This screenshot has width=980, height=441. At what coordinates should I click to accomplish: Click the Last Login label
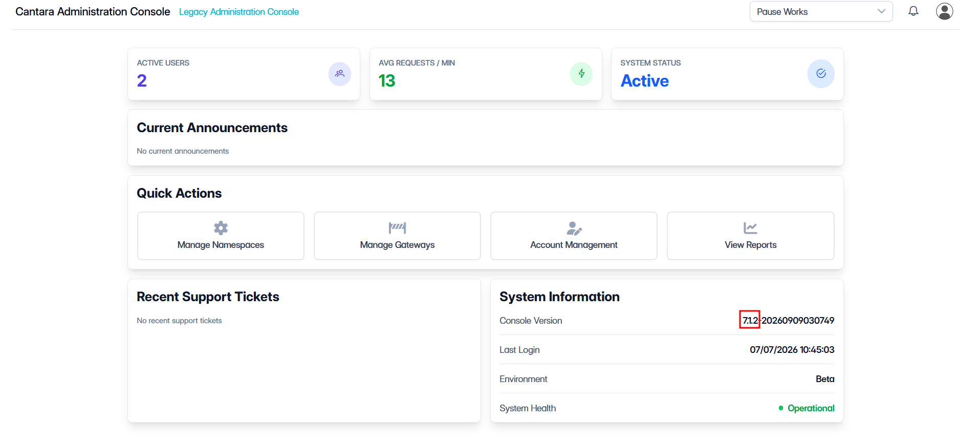click(x=519, y=350)
